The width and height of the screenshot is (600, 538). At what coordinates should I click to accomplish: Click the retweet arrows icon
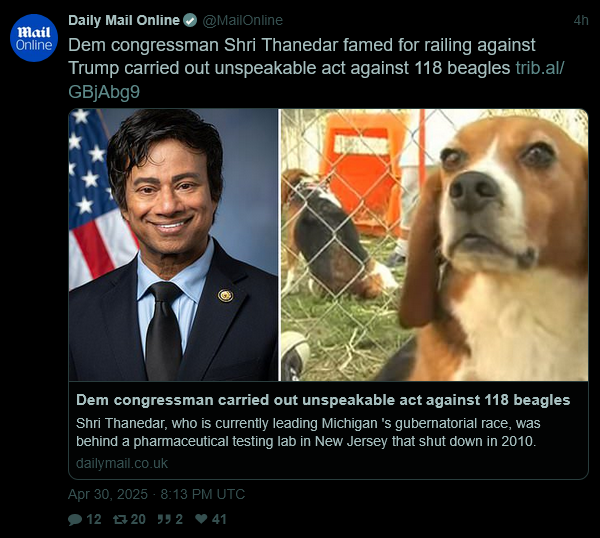120,519
